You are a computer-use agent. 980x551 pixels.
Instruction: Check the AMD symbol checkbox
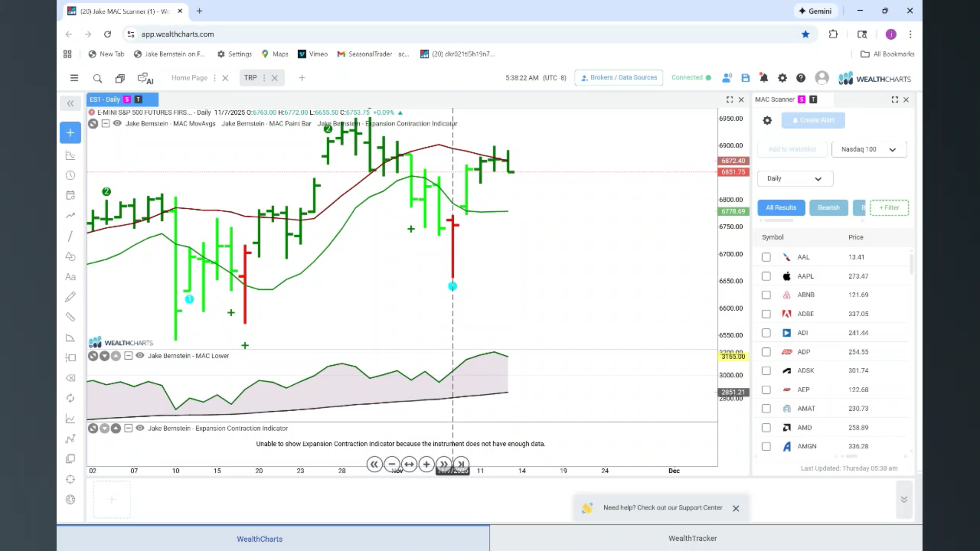766,428
